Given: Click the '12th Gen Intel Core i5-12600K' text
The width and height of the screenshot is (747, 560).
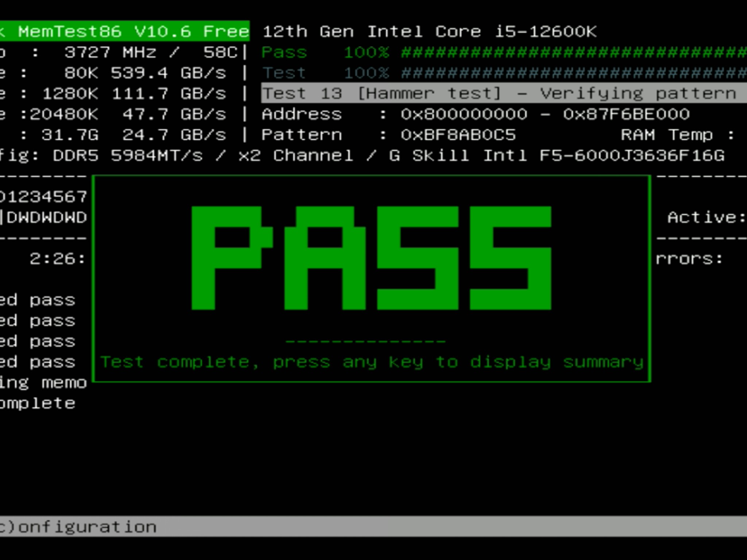Looking at the screenshot, I should pyautogui.click(x=430, y=32).
